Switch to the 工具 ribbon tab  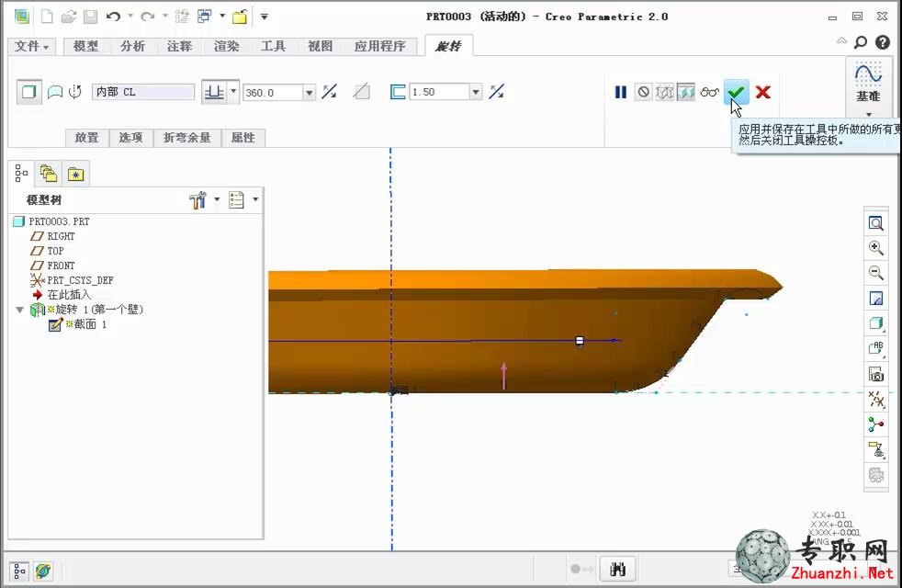click(x=273, y=46)
